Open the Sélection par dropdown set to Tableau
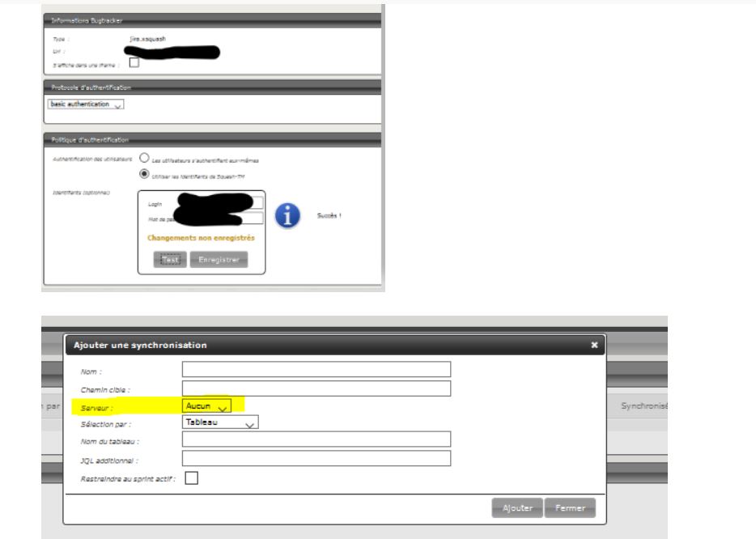 (x=220, y=422)
